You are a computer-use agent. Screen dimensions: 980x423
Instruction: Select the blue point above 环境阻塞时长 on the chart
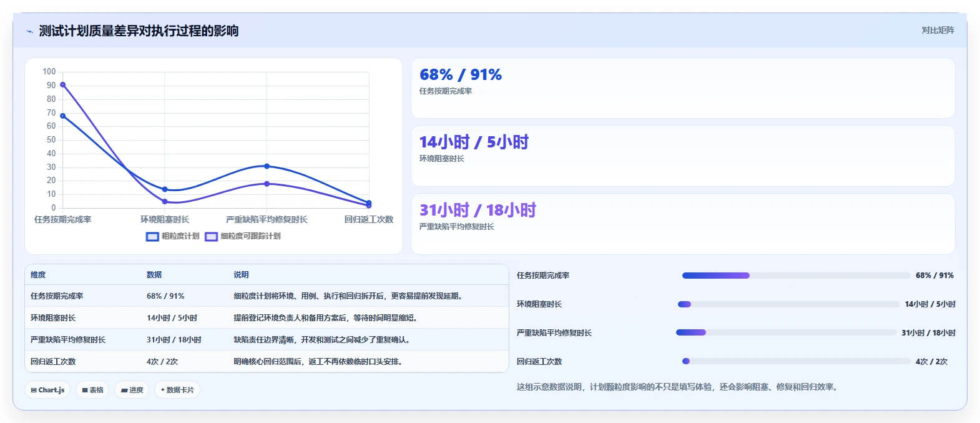tap(165, 189)
